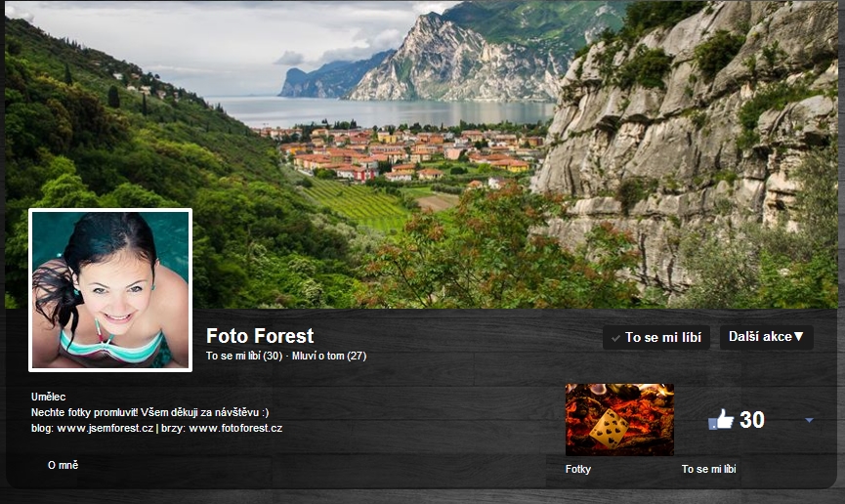
Task: Open the Foto Forest profile picture
Action: (x=110, y=290)
